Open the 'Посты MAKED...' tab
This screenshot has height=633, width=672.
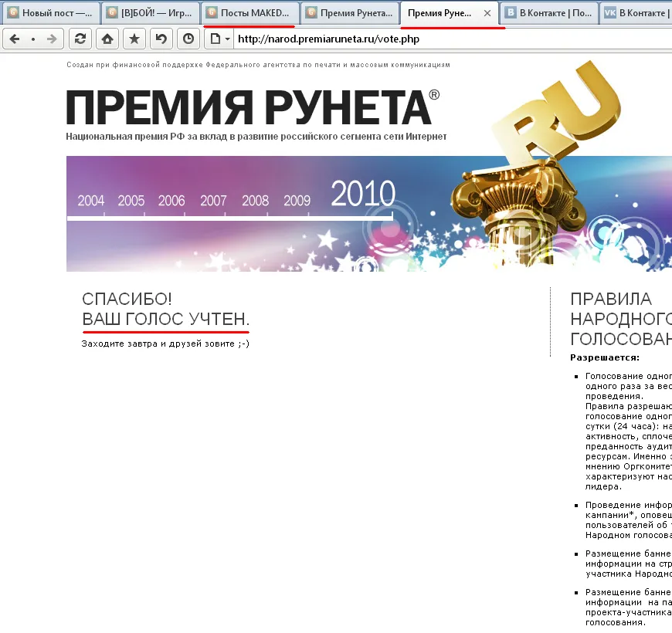click(249, 13)
